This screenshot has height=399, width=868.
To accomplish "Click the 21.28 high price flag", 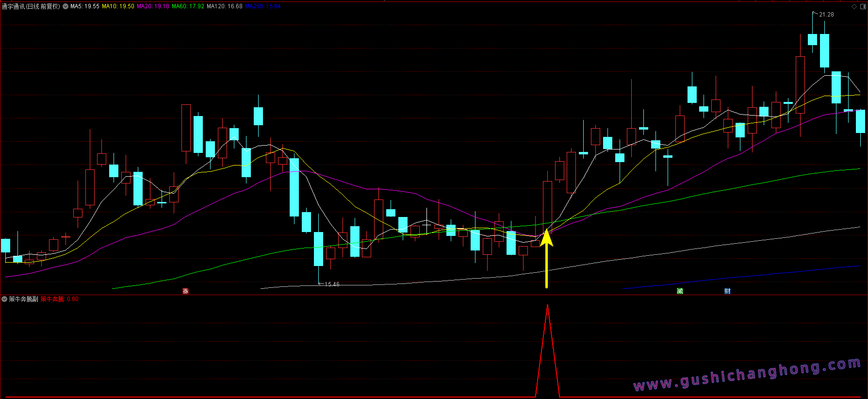I will (x=826, y=15).
